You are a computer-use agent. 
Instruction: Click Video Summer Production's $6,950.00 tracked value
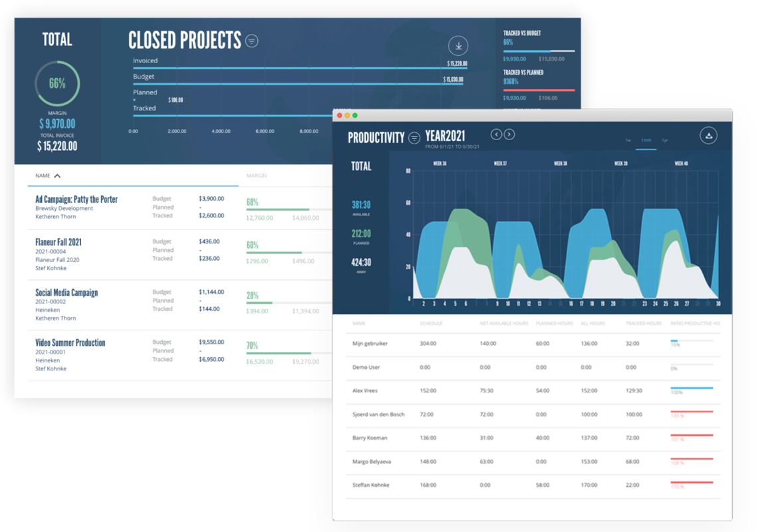(x=211, y=359)
